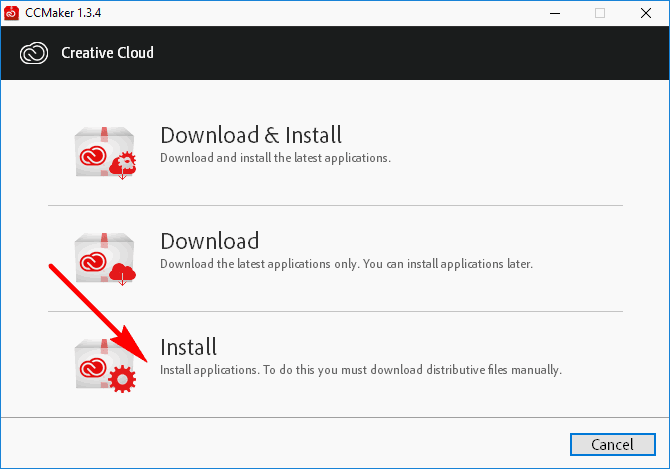Click the "Creative Cloud" header title
Viewport: 670px width, 469px height.
tap(107, 53)
